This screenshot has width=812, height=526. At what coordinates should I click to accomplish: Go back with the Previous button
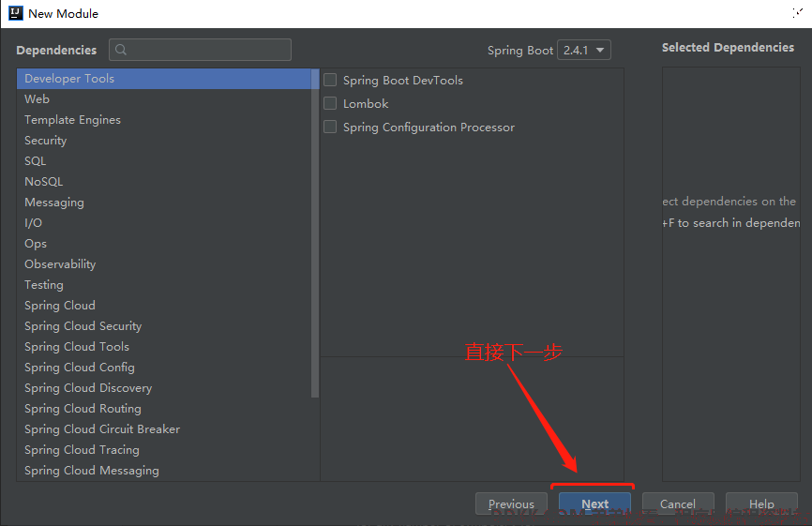point(511,503)
